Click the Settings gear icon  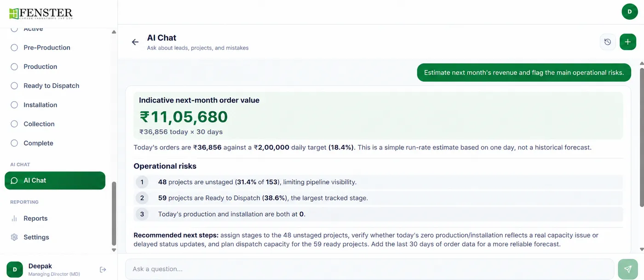[14, 237]
